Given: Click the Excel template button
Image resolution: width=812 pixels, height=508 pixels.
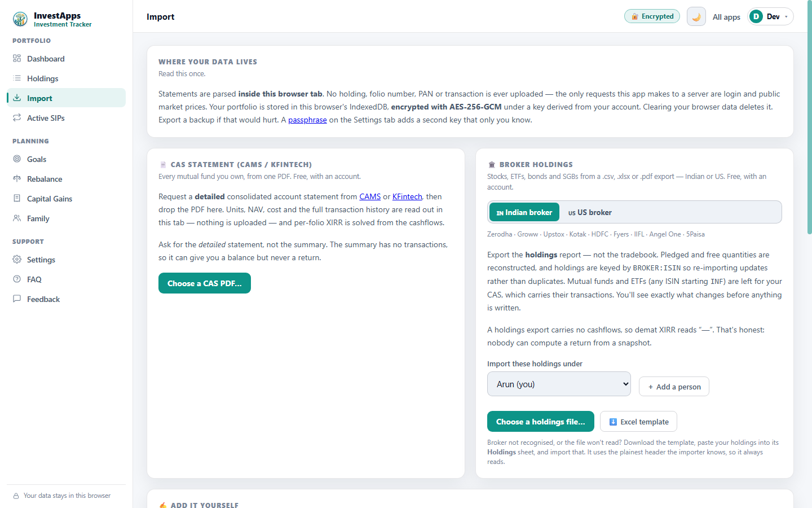Looking at the screenshot, I should pos(638,422).
